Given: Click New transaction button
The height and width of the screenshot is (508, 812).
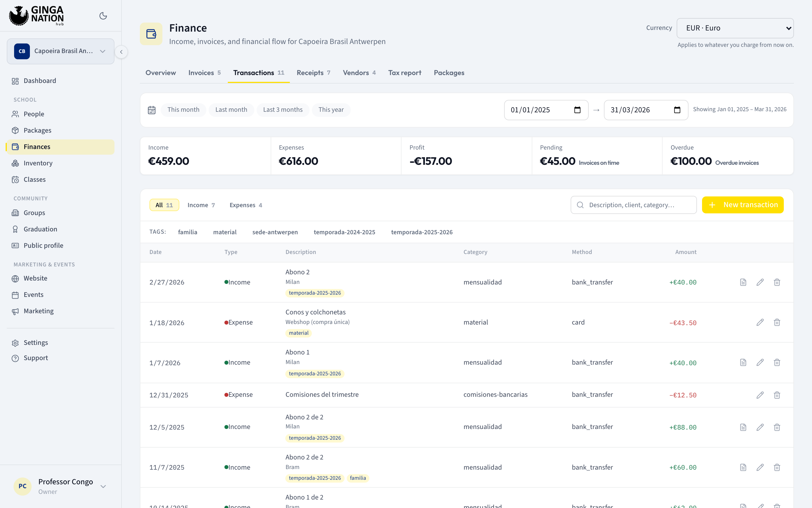Looking at the screenshot, I should pyautogui.click(x=743, y=205).
